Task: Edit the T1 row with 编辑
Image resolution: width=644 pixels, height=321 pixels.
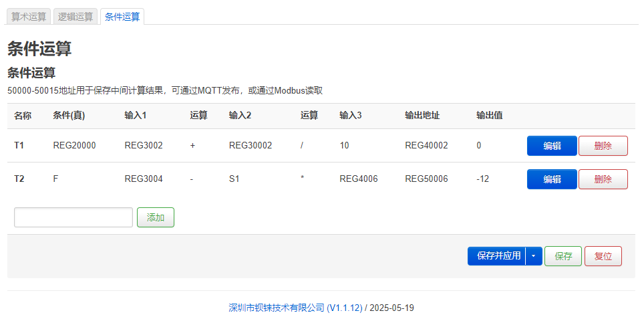Action: tap(552, 146)
